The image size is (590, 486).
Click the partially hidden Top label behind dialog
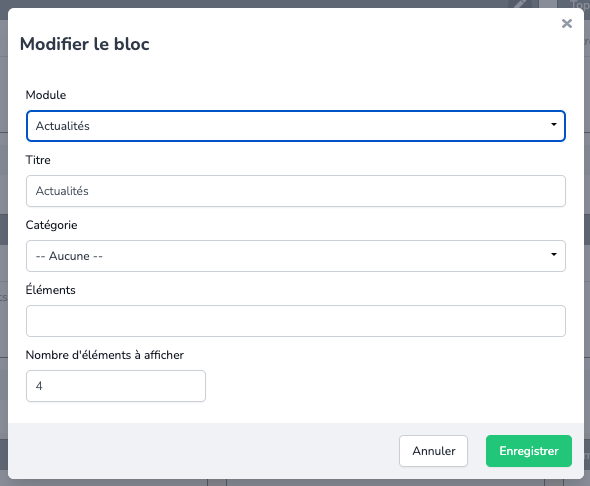pyautogui.click(x=579, y=5)
